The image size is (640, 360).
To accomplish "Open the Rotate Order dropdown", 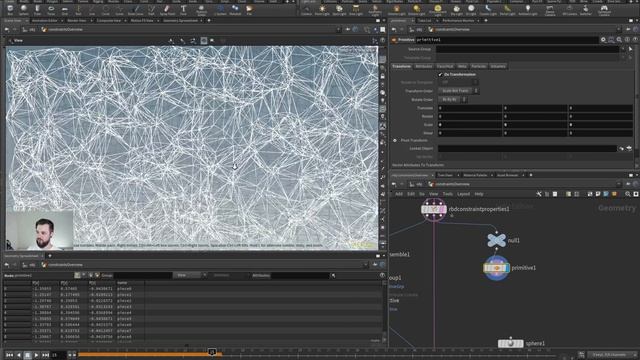I will point(453,99).
